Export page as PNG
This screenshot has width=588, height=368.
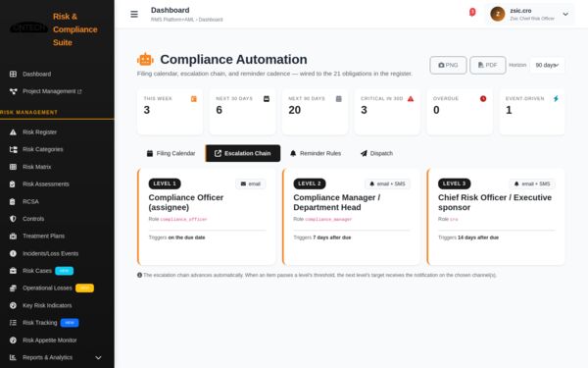[448, 65]
